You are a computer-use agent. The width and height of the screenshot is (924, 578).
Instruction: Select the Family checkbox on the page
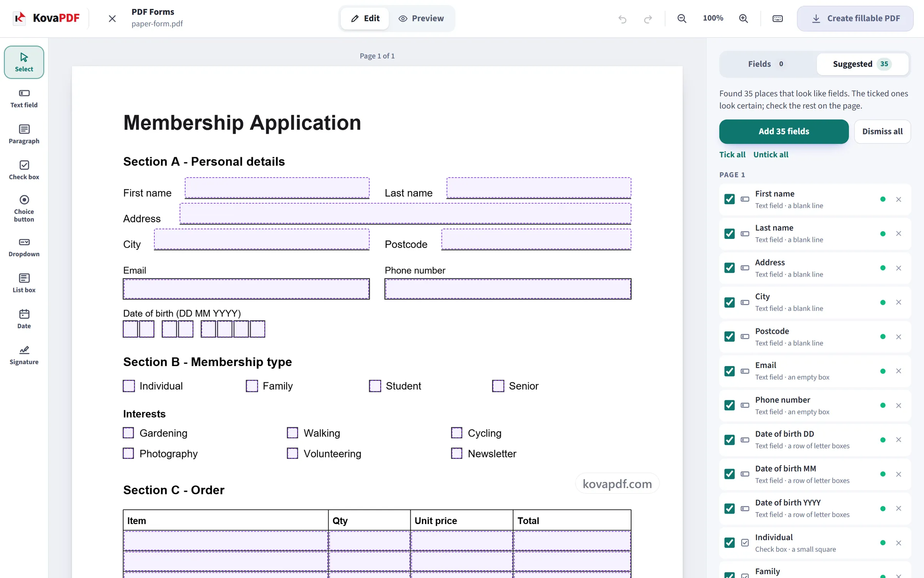pyautogui.click(x=252, y=386)
